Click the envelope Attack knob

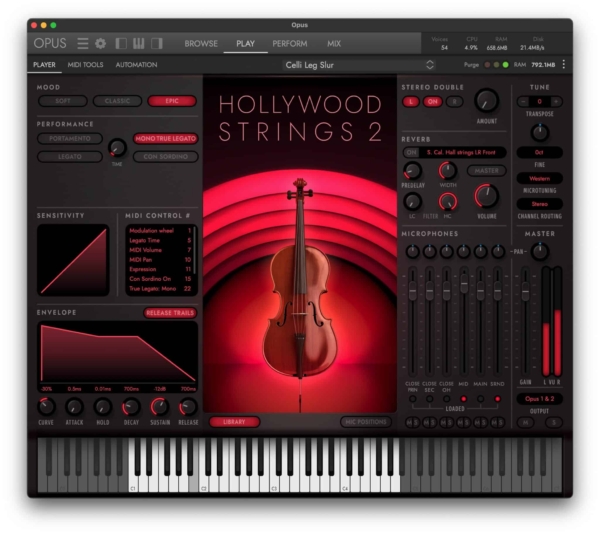pyautogui.click(x=74, y=407)
